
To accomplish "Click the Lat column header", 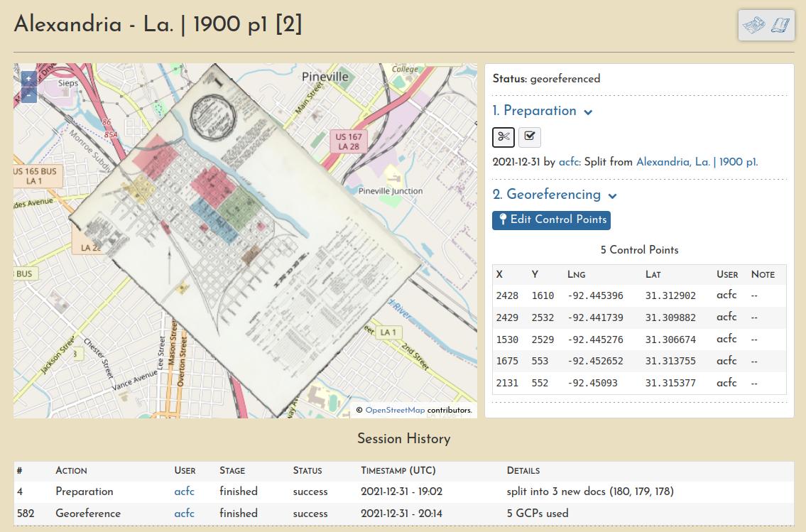I will [x=653, y=274].
